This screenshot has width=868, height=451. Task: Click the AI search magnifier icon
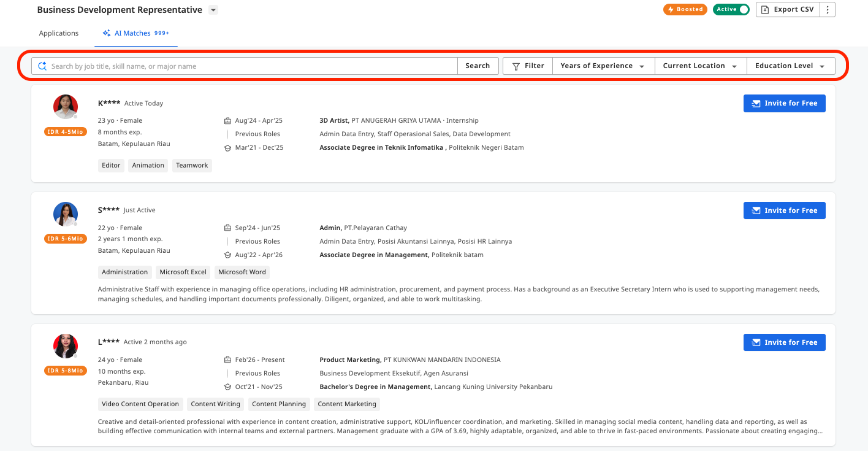click(x=42, y=66)
